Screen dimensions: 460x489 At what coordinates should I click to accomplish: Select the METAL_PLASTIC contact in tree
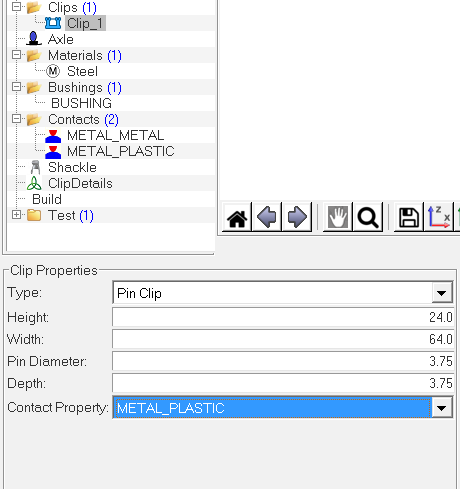121,151
